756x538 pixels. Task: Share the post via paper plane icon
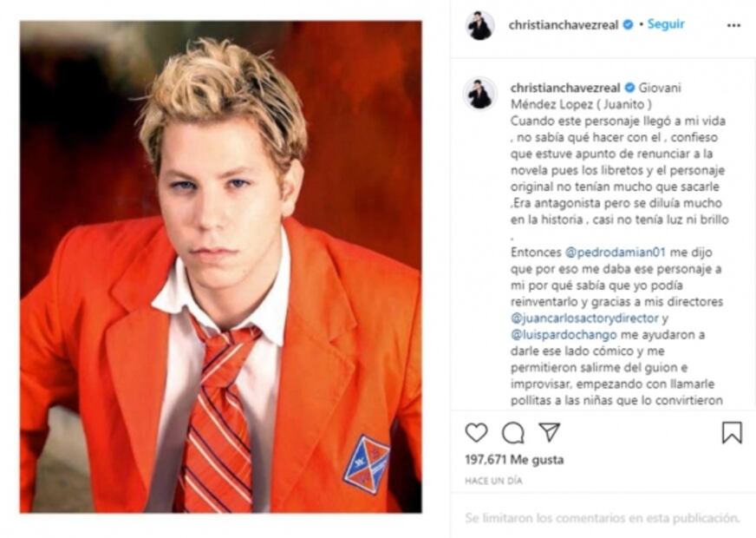point(549,432)
